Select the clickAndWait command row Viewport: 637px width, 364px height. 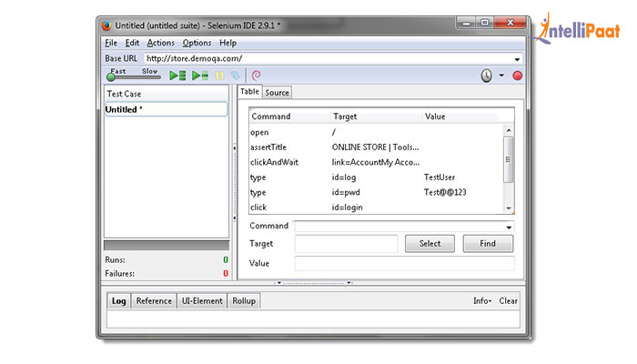[x=376, y=162]
